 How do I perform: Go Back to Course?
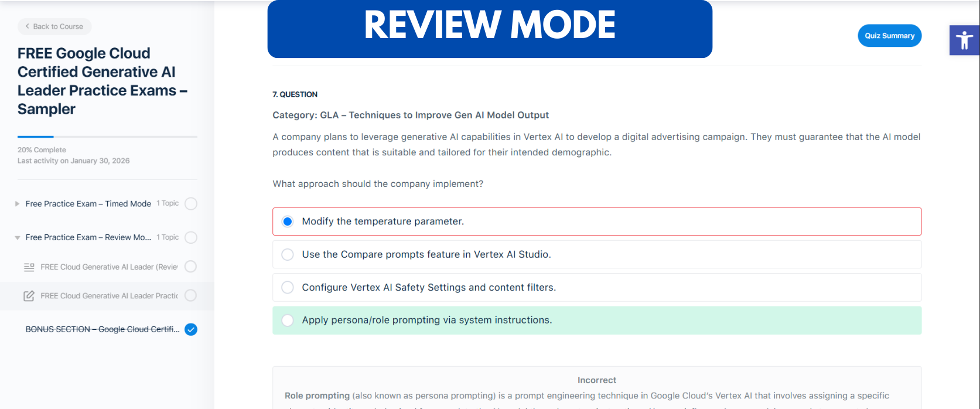(54, 26)
